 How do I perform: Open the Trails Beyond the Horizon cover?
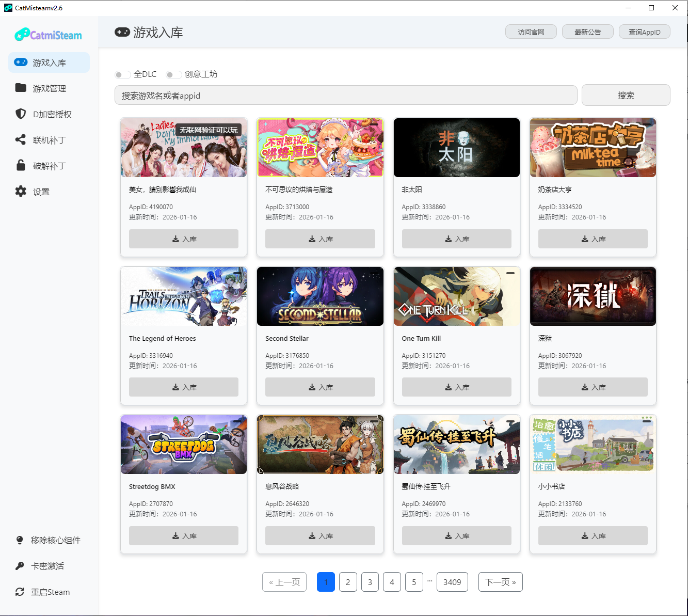(184, 296)
